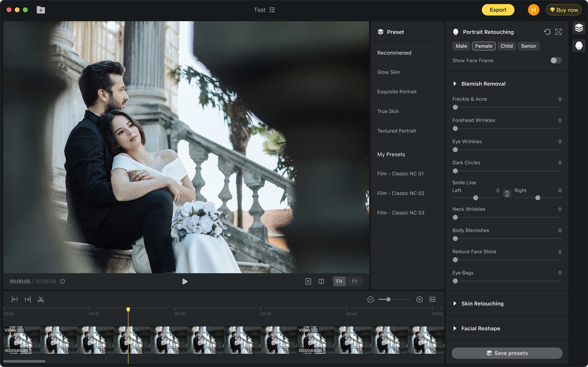Click the Save presets button
The width and height of the screenshot is (588, 367).
(507, 353)
